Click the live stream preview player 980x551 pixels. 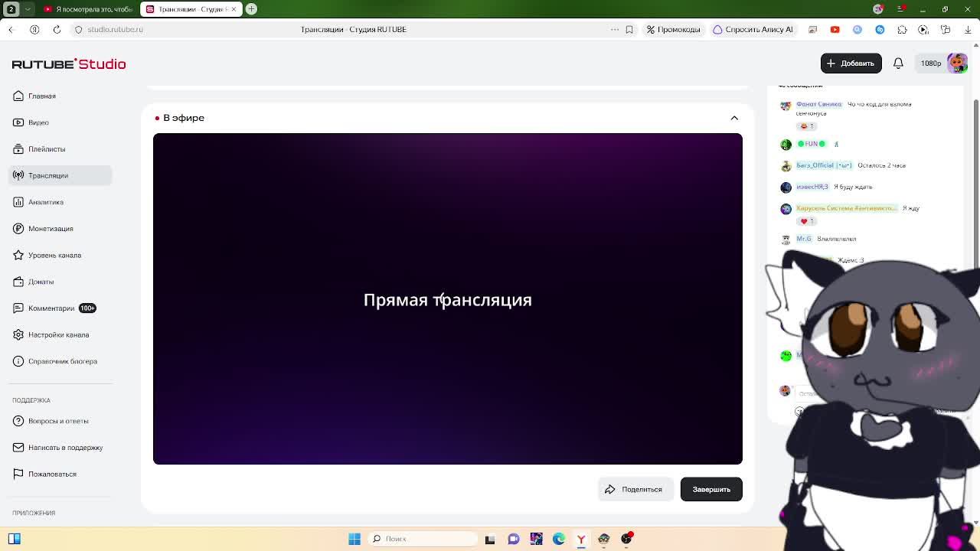(x=448, y=298)
